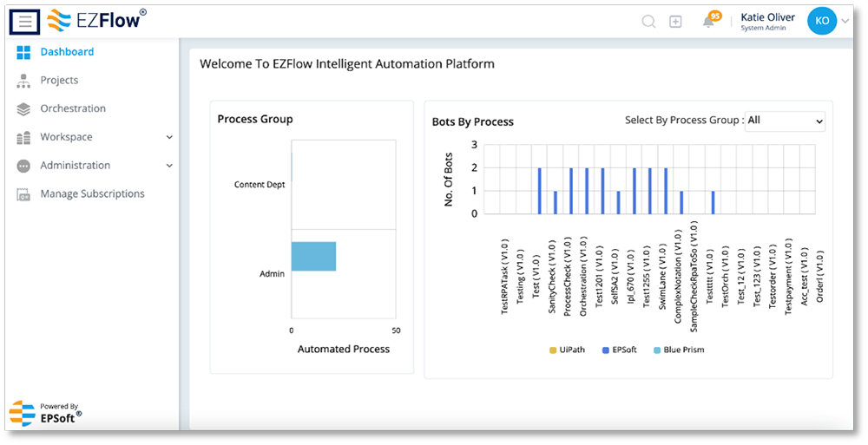Click the Orderl ( V1.0 ) label
The height and width of the screenshot is (445, 868).
(820, 276)
